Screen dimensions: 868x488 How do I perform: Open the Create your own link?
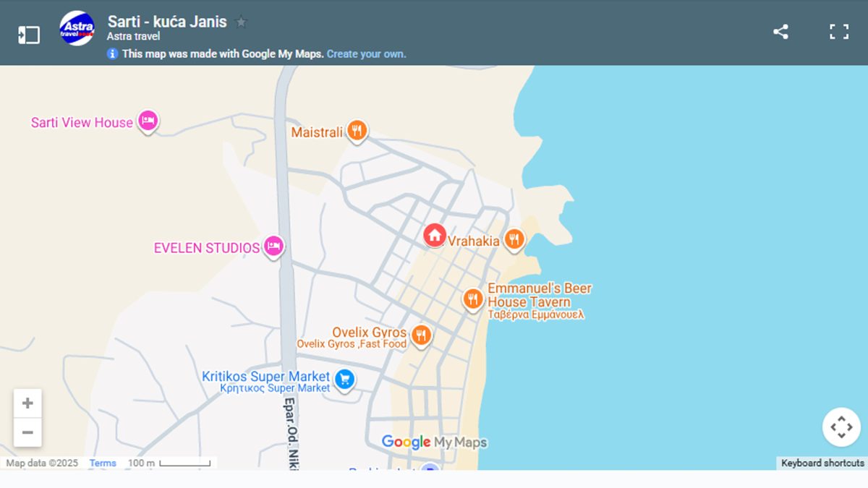pyautogui.click(x=366, y=53)
